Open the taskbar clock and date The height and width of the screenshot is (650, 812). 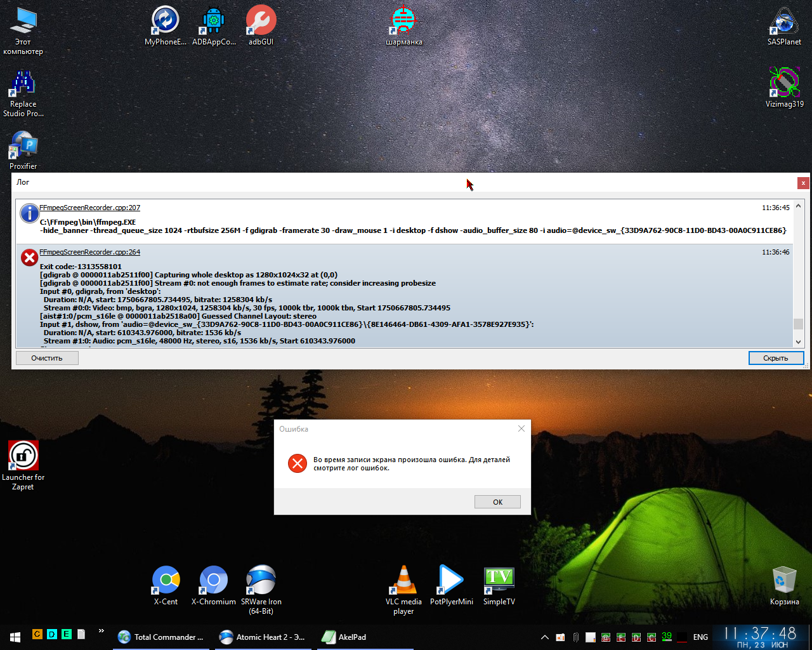coord(761,637)
